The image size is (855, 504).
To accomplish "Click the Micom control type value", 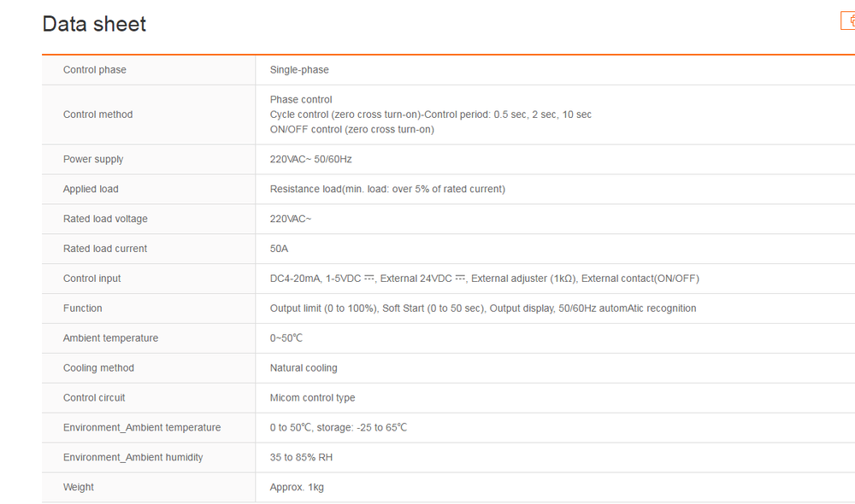I will (312, 398).
